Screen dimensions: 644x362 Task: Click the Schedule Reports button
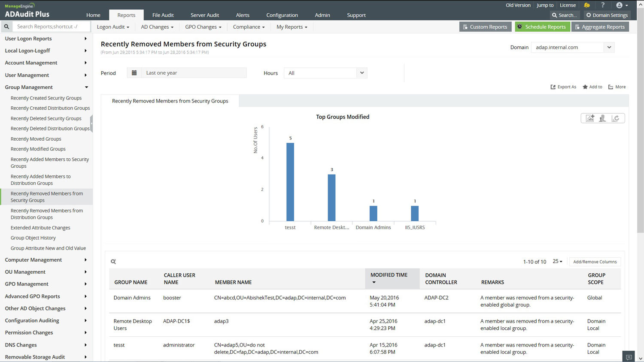click(x=542, y=27)
